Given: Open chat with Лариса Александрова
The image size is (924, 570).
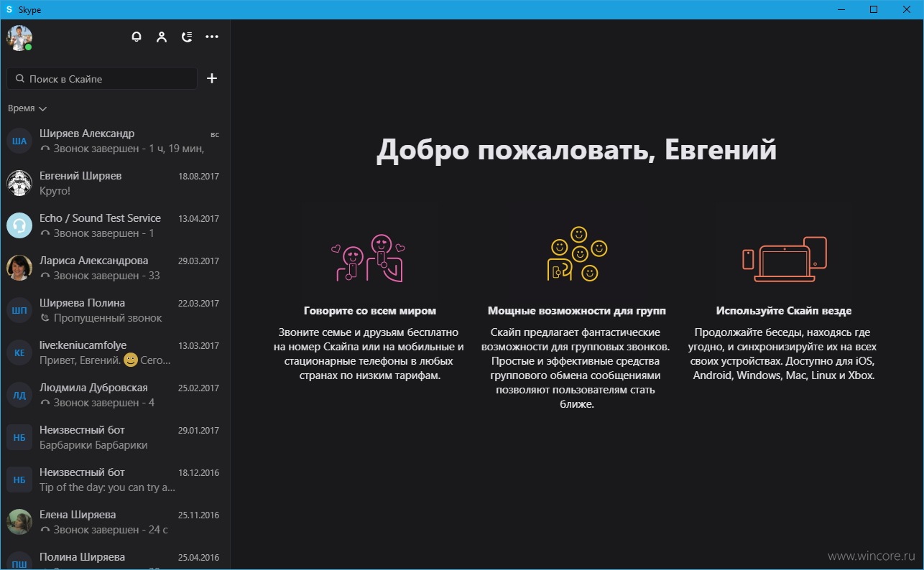Looking at the screenshot, I should pyautogui.click(x=115, y=268).
